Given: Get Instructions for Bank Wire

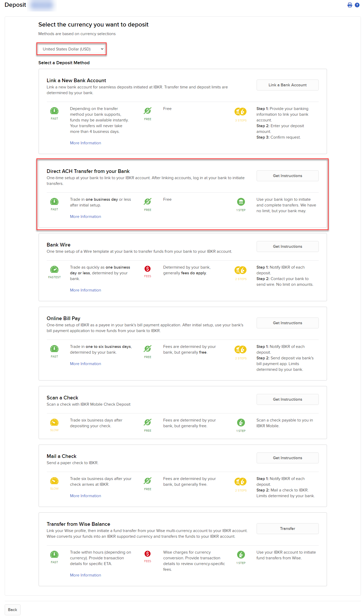Looking at the screenshot, I should [x=287, y=247].
